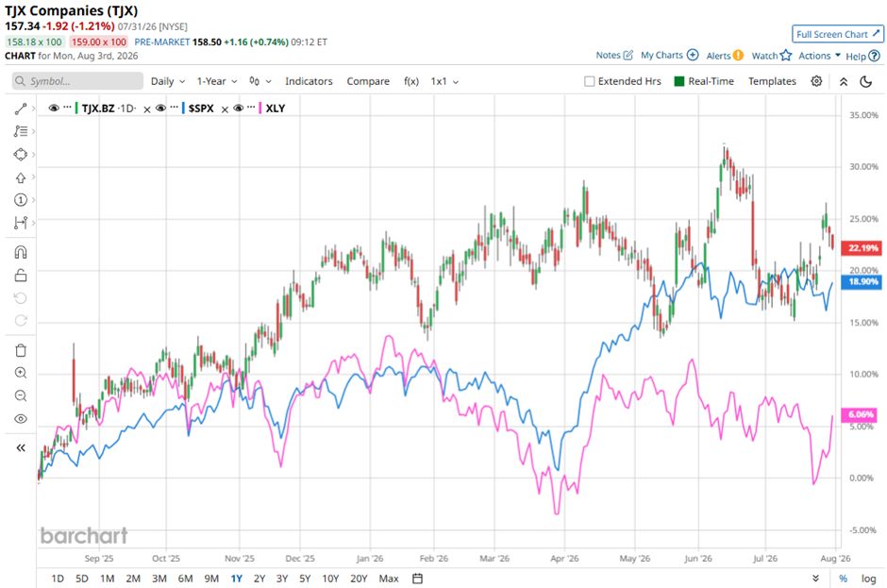Select the up arrow marker tool
The image size is (887, 588).
21,177
